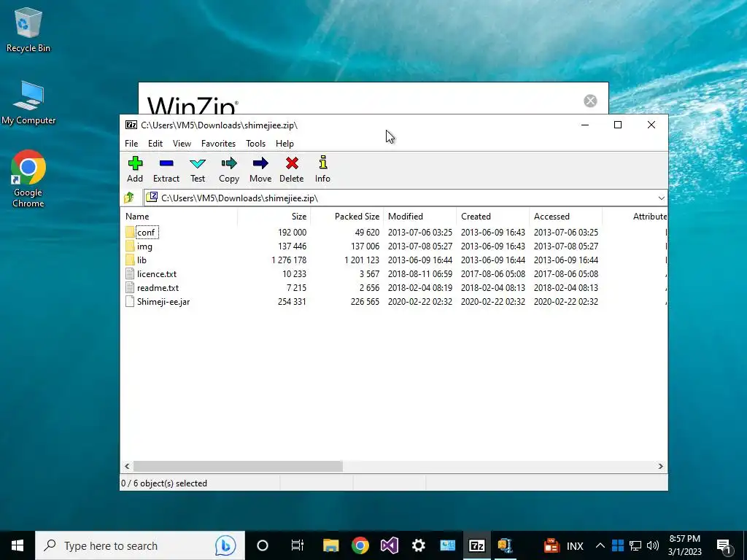This screenshot has height=560, width=747.
Task: Open Task View in taskbar
Action: [298, 545]
